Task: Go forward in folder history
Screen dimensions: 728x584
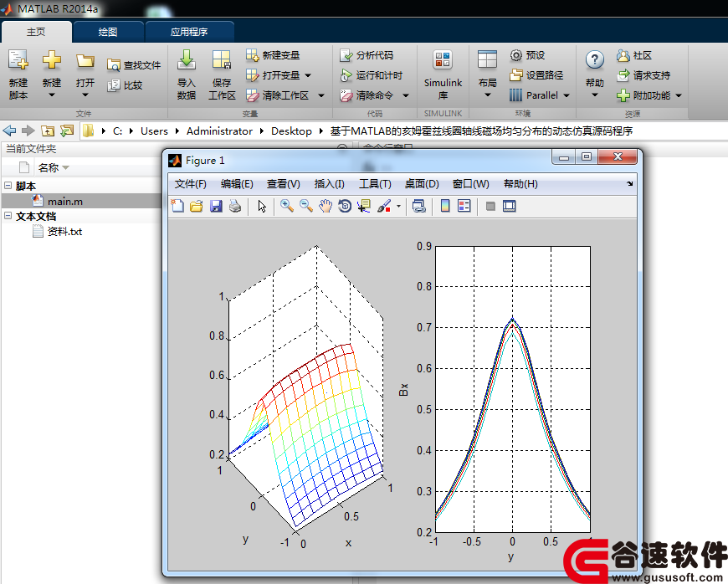Action: pos(28,131)
